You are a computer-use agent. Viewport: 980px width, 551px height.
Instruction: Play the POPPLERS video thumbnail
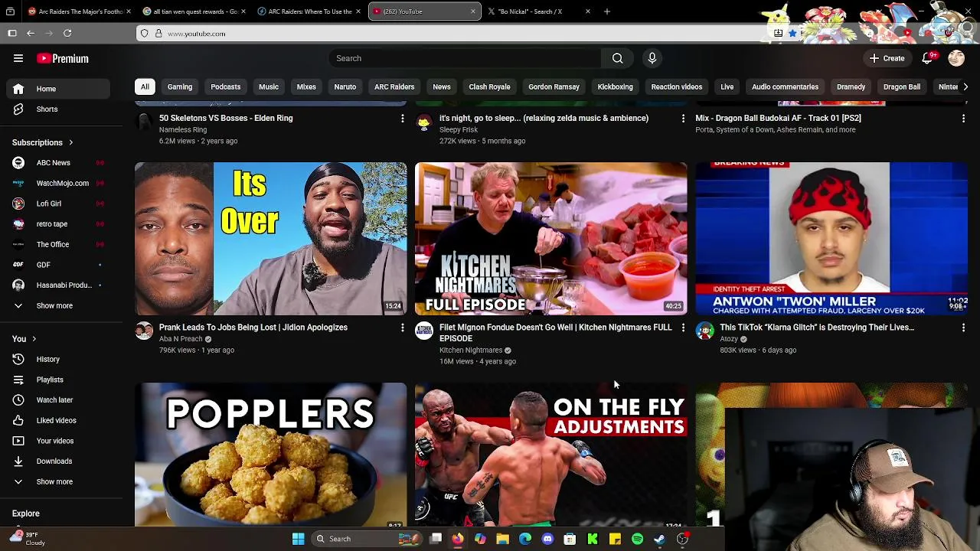271,455
